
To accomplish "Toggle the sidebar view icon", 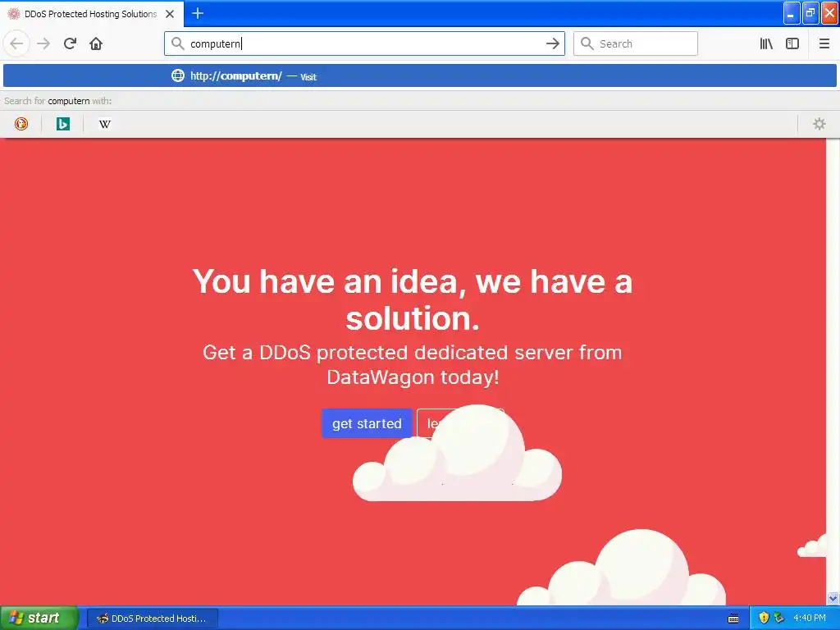I will 792,43.
